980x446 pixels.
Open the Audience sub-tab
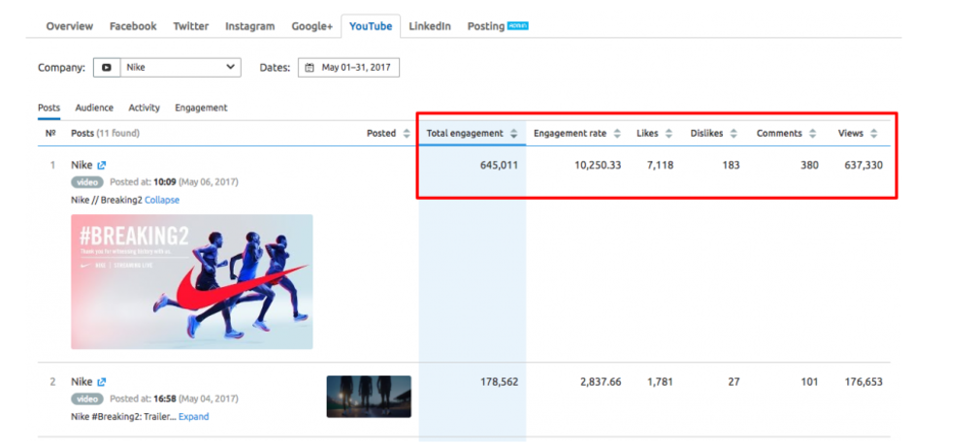[x=94, y=108]
